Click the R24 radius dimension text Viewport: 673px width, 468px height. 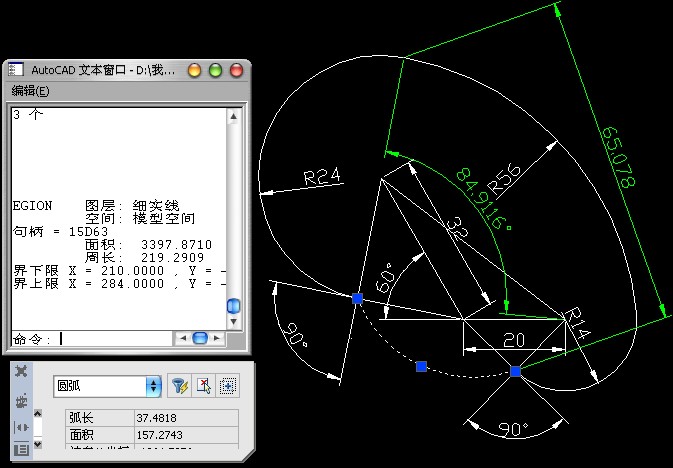[x=322, y=176]
